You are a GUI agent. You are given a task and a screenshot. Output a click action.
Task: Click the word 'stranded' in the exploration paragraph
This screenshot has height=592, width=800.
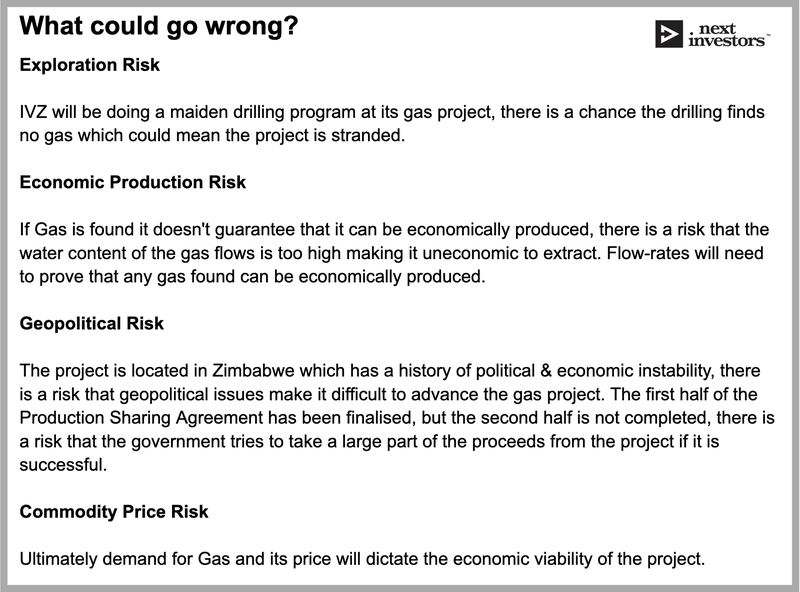coord(367,136)
